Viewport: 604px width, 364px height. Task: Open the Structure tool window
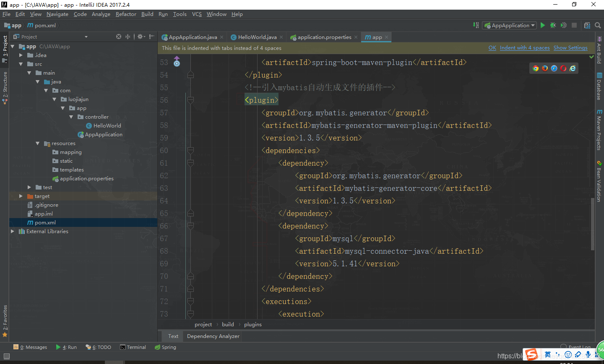[5, 88]
